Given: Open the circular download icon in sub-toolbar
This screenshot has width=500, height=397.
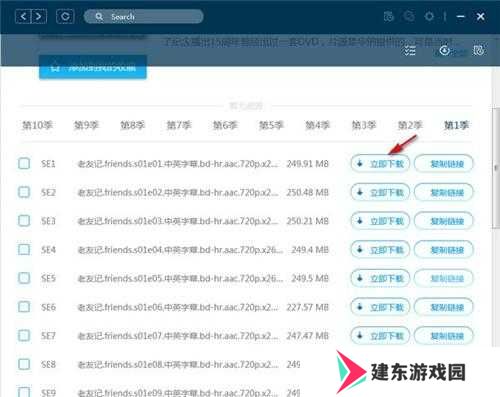Looking at the screenshot, I should click(445, 51).
